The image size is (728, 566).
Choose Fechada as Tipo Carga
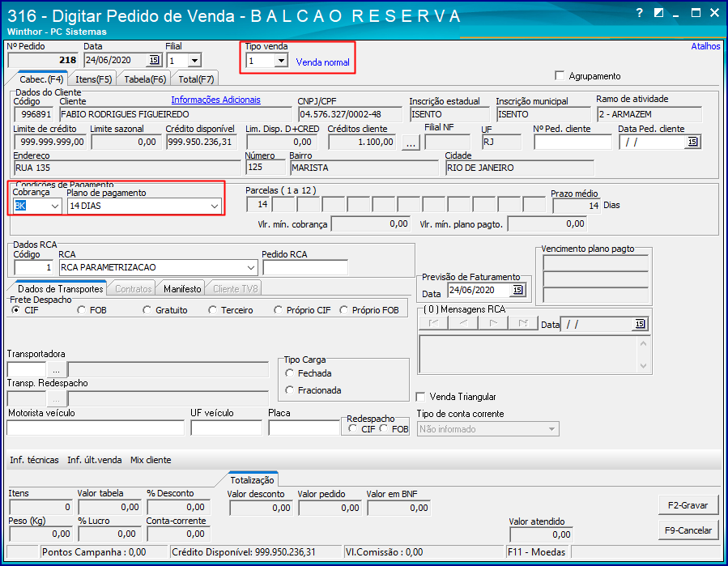tap(290, 373)
